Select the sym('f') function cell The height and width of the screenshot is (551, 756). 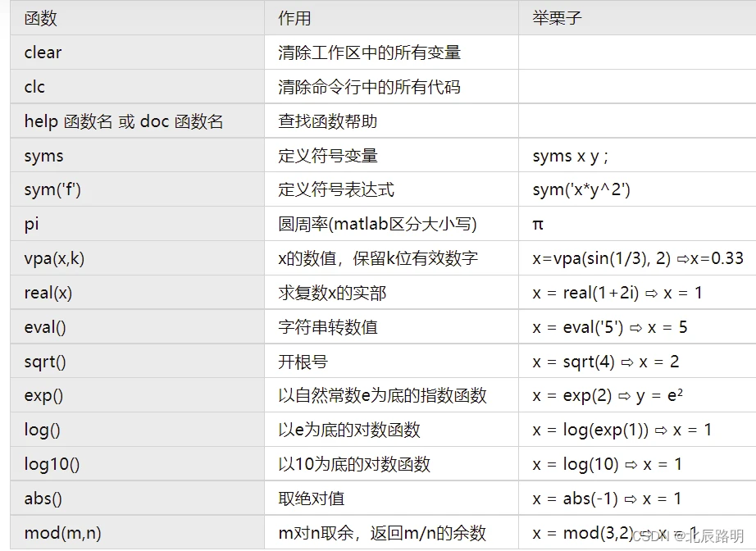[x=52, y=190]
